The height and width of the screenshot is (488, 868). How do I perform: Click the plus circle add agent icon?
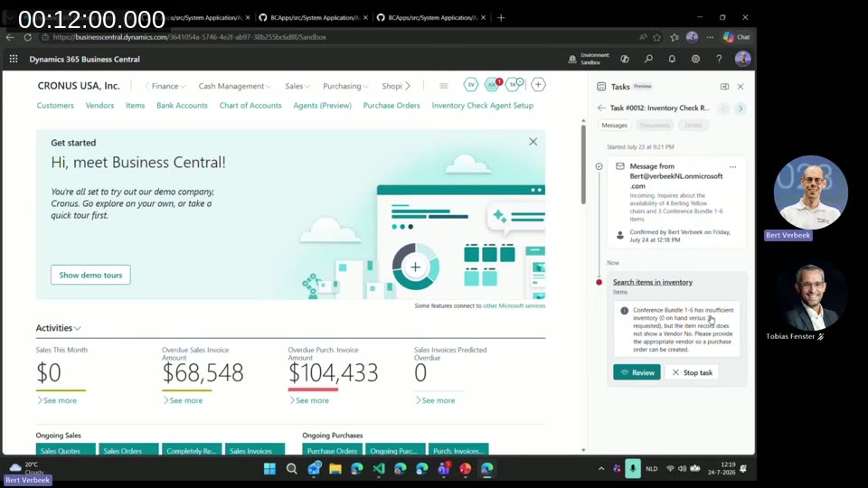(x=538, y=85)
